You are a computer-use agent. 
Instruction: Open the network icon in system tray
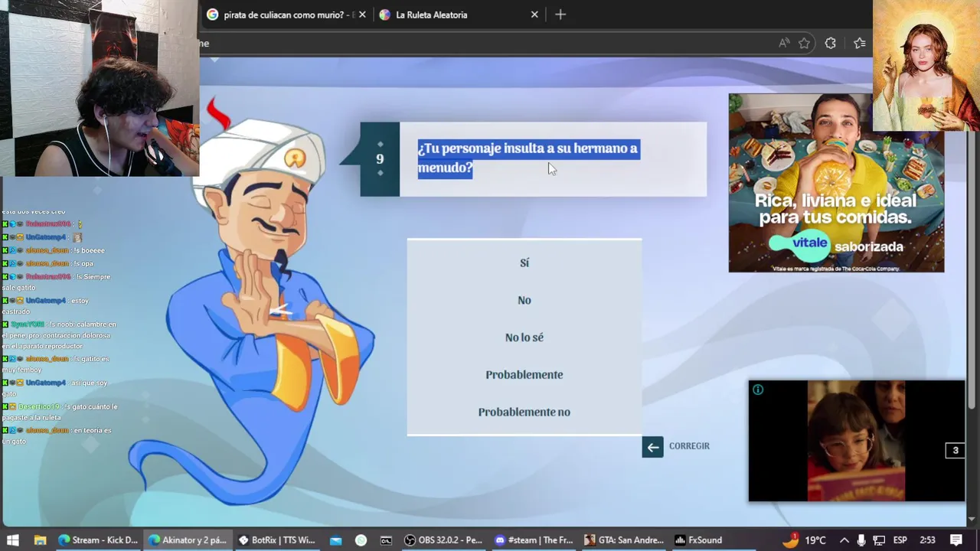pos(879,540)
